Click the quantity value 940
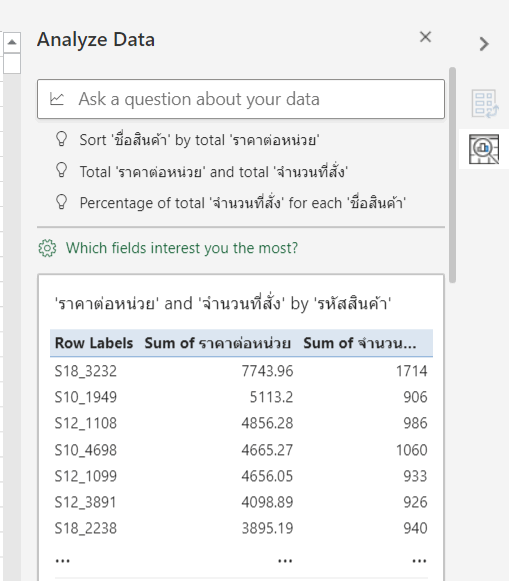 click(x=415, y=528)
